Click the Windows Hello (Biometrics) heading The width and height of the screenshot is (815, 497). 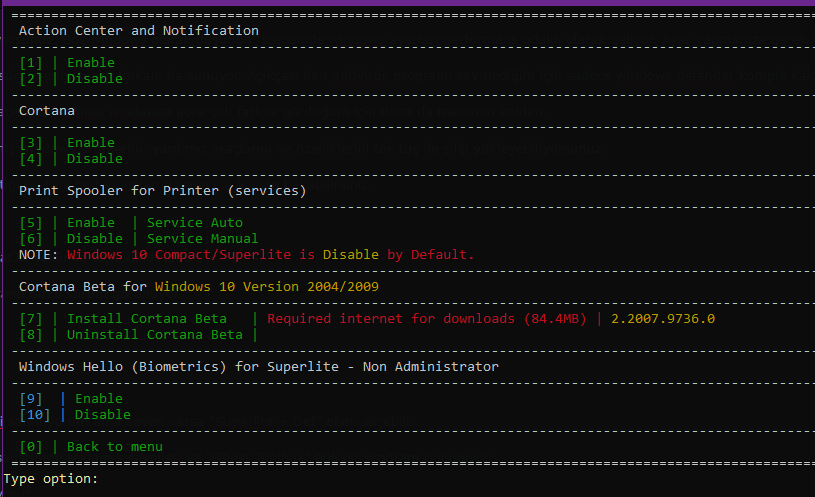(259, 367)
